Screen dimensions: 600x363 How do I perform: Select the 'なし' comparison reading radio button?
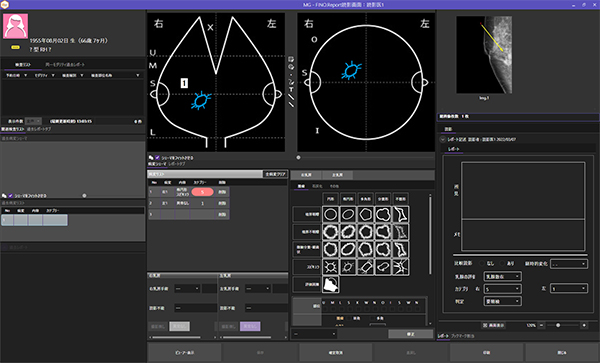(x=482, y=264)
